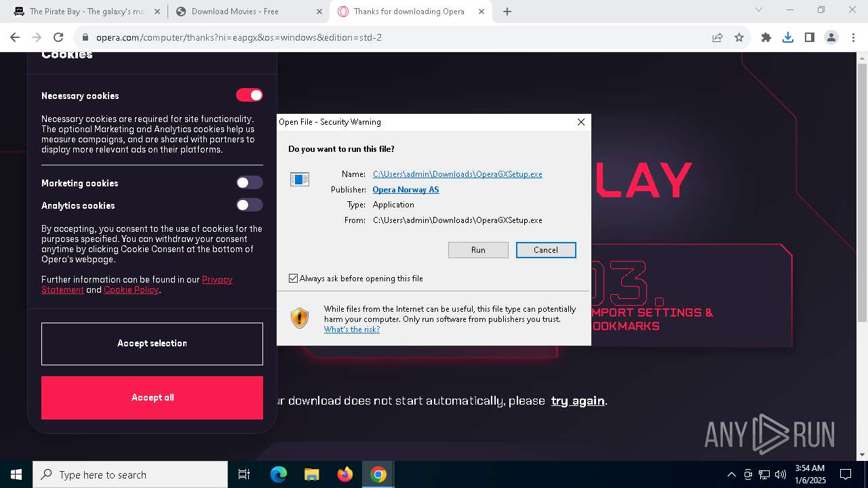
Task: Open Cookie Policy link
Action: (131, 289)
